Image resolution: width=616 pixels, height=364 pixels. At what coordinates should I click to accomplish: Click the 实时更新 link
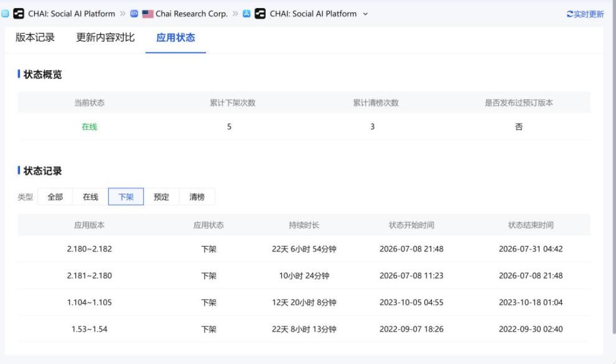pos(589,14)
